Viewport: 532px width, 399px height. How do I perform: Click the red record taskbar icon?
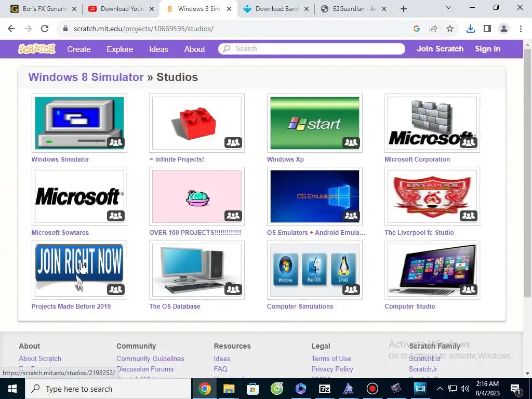(372, 389)
